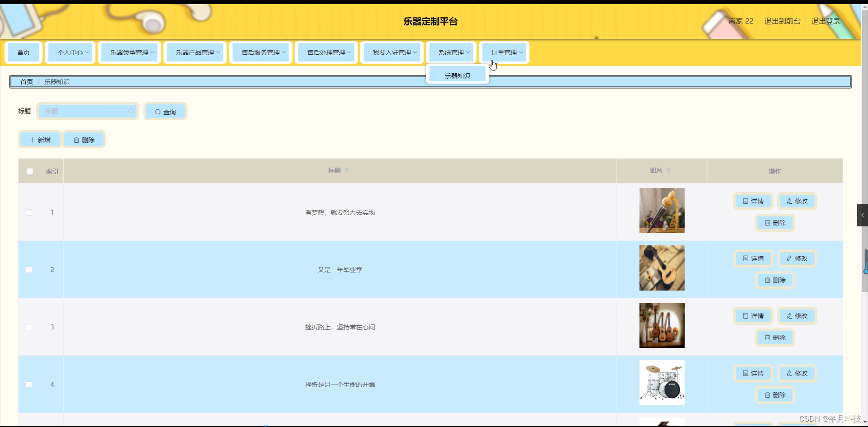Select 乐器知识 from the 系统管理 menu
868x427 pixels.
(x=457, y=75)
